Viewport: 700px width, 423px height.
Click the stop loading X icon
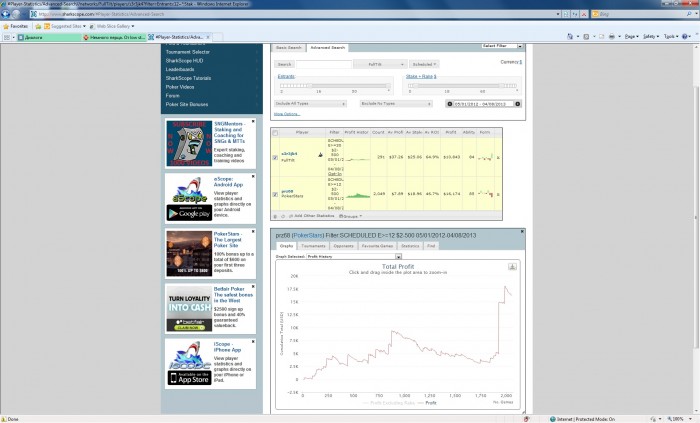pos(583,14)
